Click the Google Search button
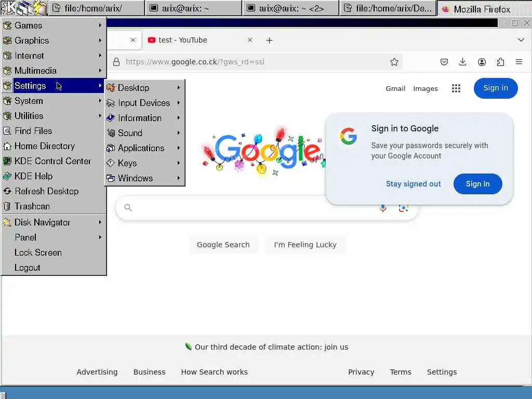Screen dimensions: 532x399 pyautogui.click(x=223, y=245)
